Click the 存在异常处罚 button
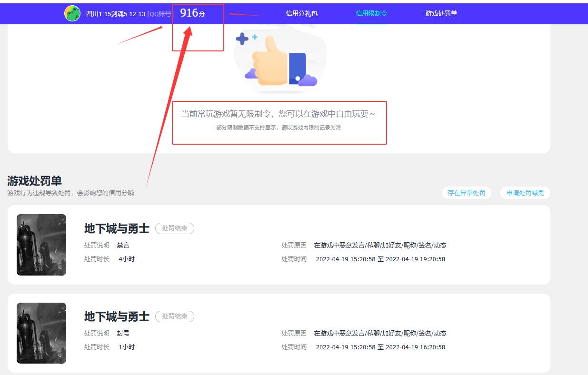 coord(466,193)
